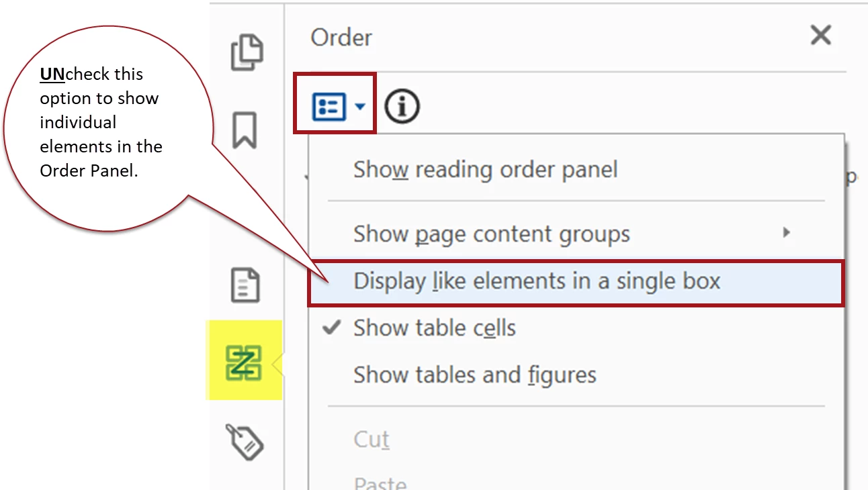Click the Order panel title

pyautogui.click(x=341, y=38)
